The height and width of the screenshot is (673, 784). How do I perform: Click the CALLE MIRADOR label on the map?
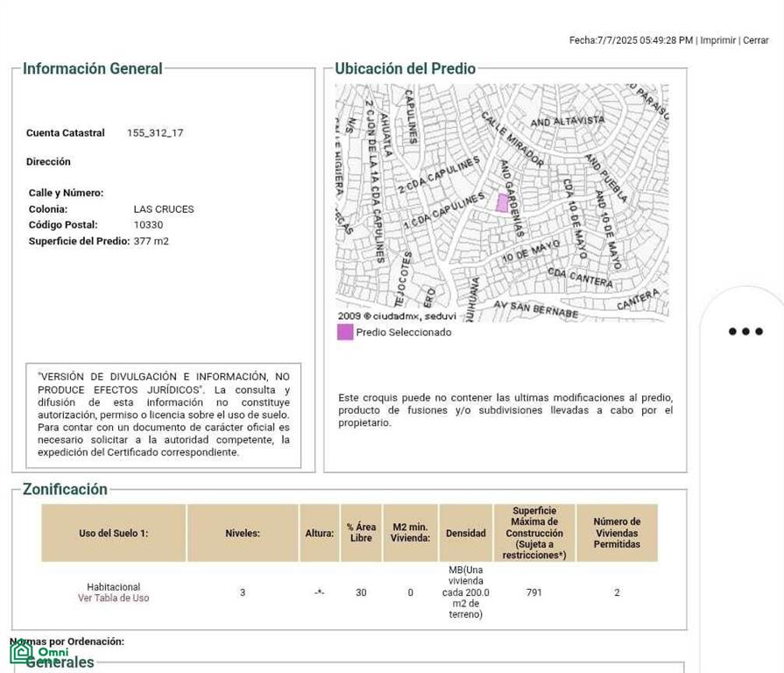coord(512,139)
